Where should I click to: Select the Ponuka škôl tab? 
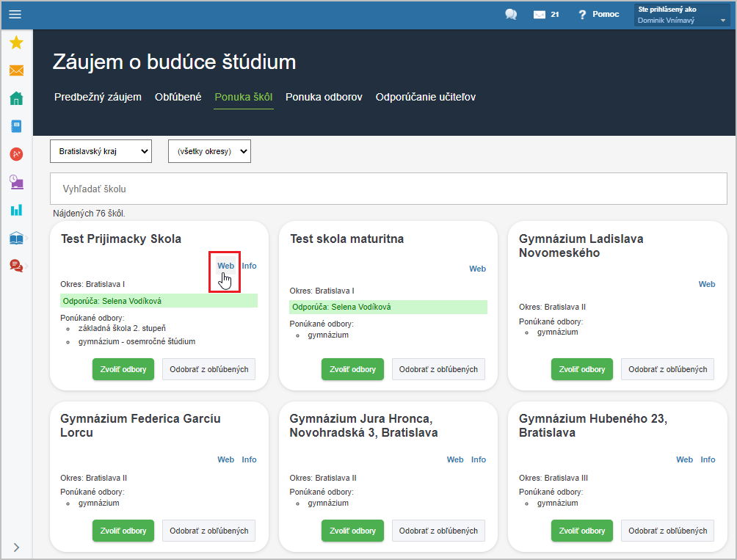click(244, 97)
